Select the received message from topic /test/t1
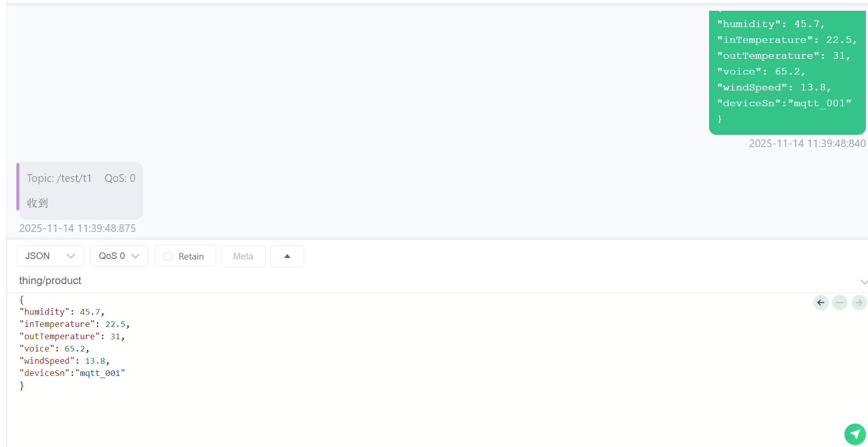This screenshot has width=868, height=447. click(80, 191)
